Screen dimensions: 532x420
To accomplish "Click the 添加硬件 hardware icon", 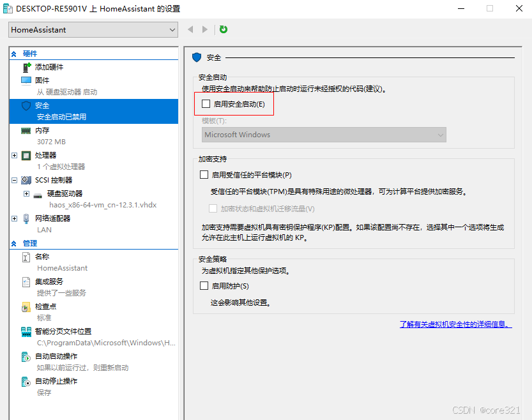I will point(26,67).
